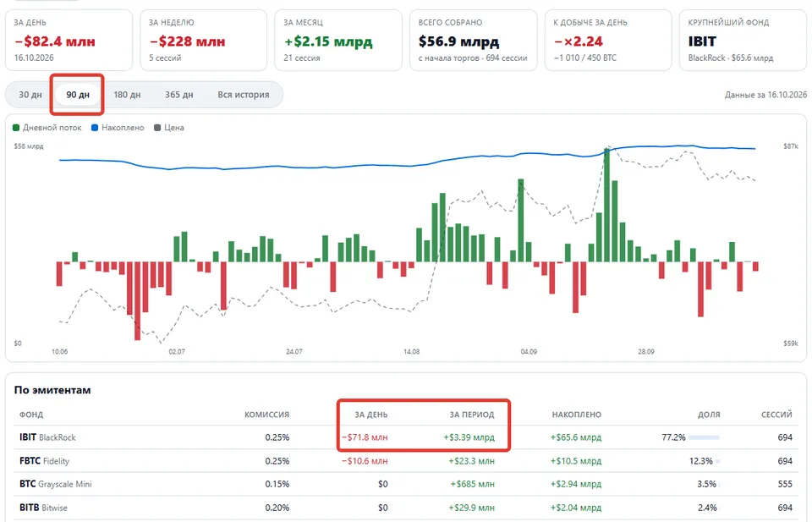
Task: Open the К добыче за день card
Action: pos(608,40)
